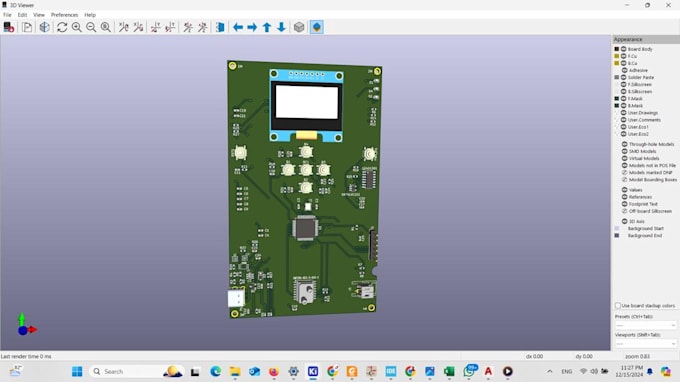Image resolution: width=680 pixels, height=382 pixels.
Task: Show Models marked DNP
Action: pyautogui.click(x=624, y=173)
